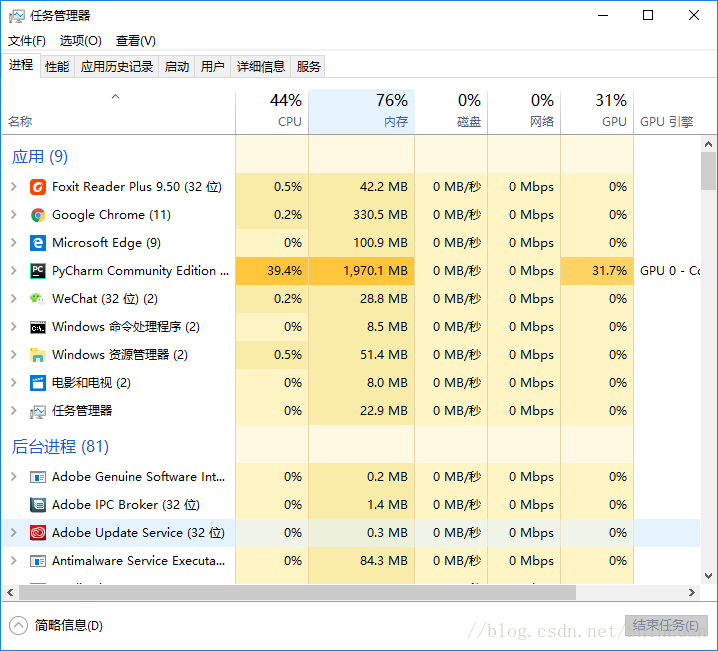Open the 文件(F) menu
This screenshot has width=718, height=651.
click(x=27, y=41)
